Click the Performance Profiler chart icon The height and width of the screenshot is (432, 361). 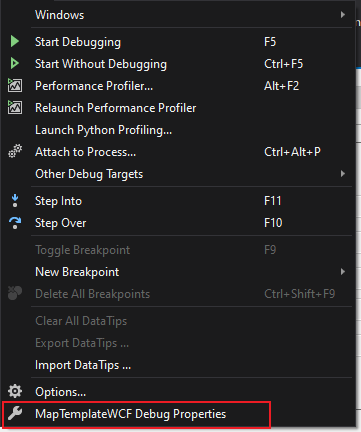click(x=15, y=85)
